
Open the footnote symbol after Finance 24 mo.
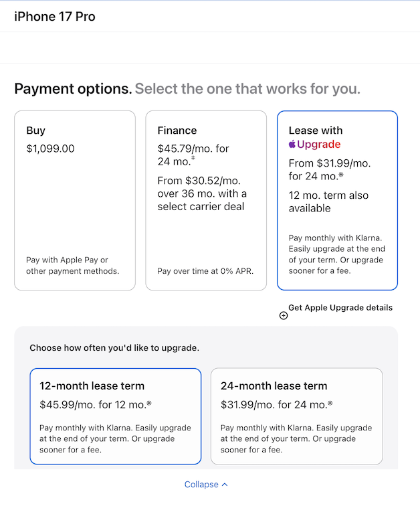pos(193,158)
